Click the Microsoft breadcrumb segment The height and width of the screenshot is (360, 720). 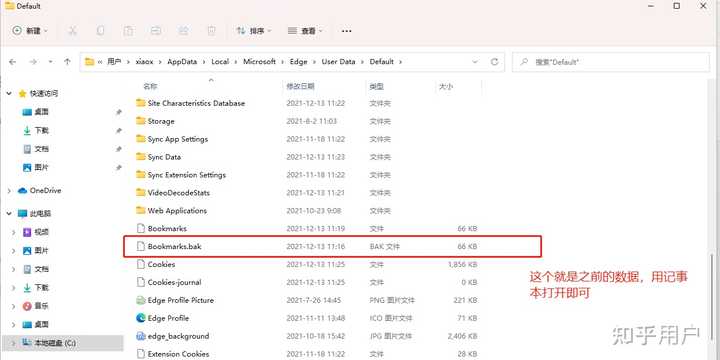pos(259,62)
